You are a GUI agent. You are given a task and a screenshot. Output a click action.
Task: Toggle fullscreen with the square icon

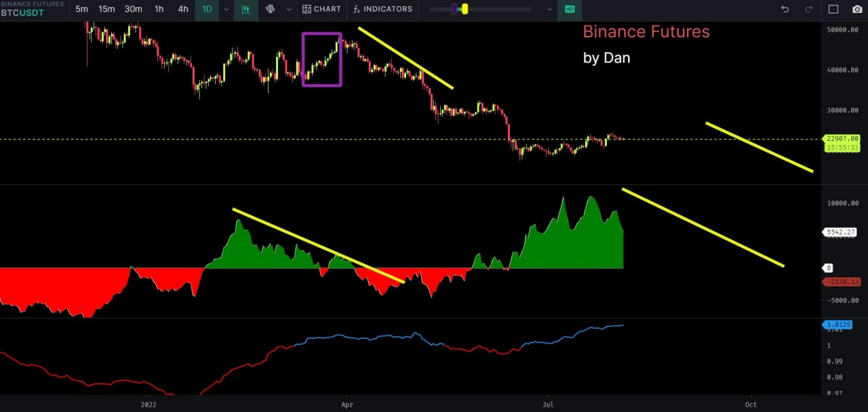pos(833,9)
